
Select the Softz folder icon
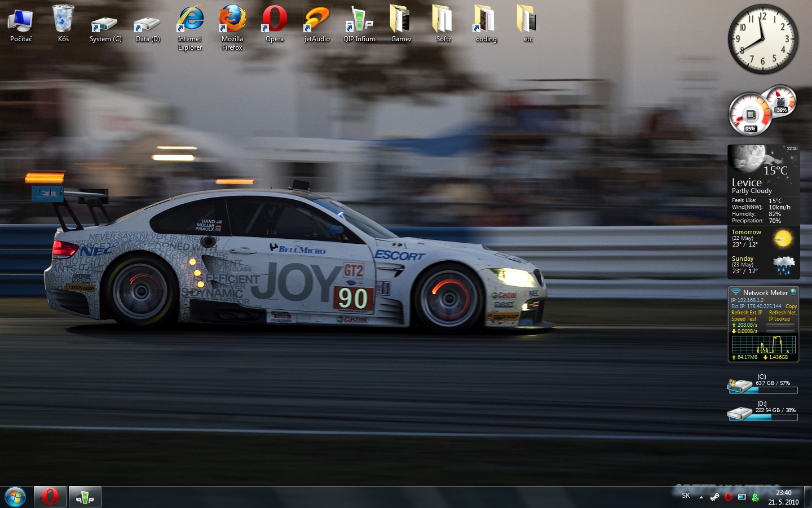(x=444, y=24)
